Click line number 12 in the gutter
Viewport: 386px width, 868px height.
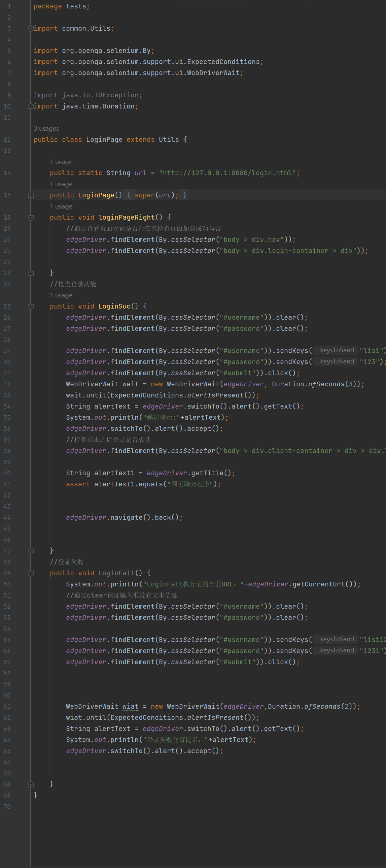point(7,139)
